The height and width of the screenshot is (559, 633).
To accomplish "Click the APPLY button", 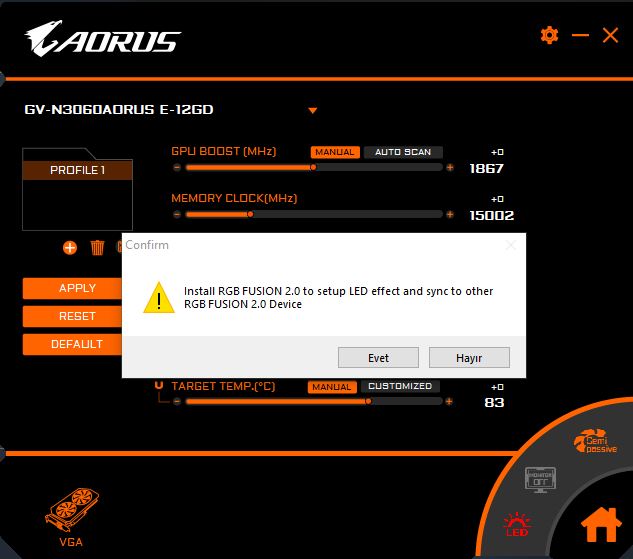I will pos(72,288).
